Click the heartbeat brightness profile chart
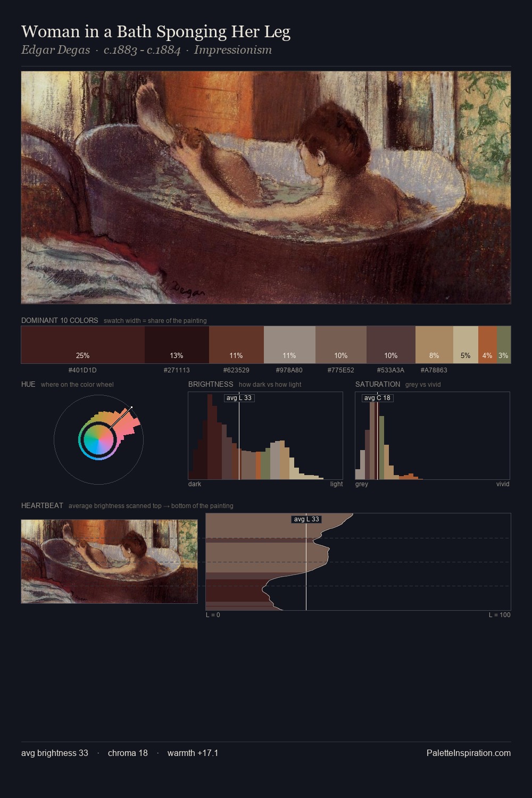The image size is (532, 798). (x=358, y=562)
